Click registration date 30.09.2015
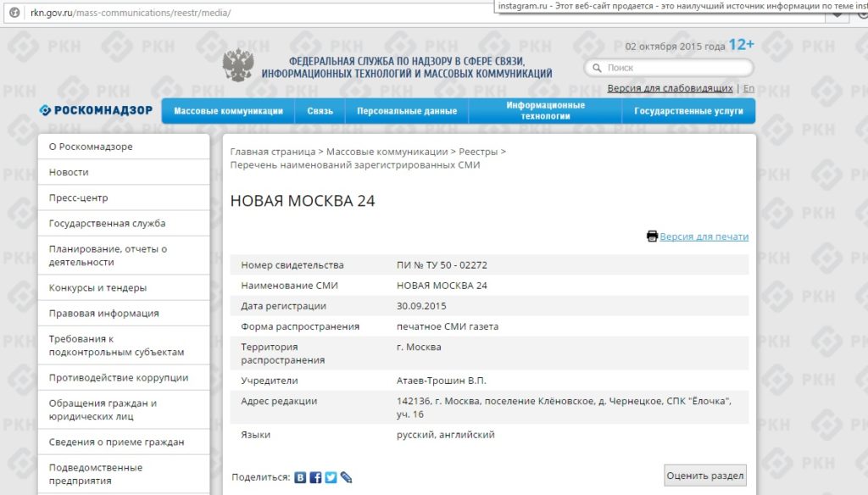The image size is (868, 495). tap(421, 306)
